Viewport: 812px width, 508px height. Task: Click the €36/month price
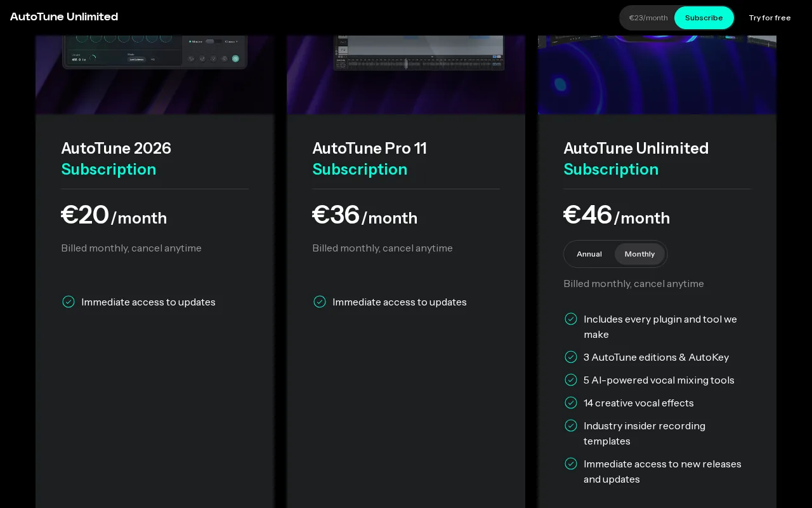click(365, 215)
